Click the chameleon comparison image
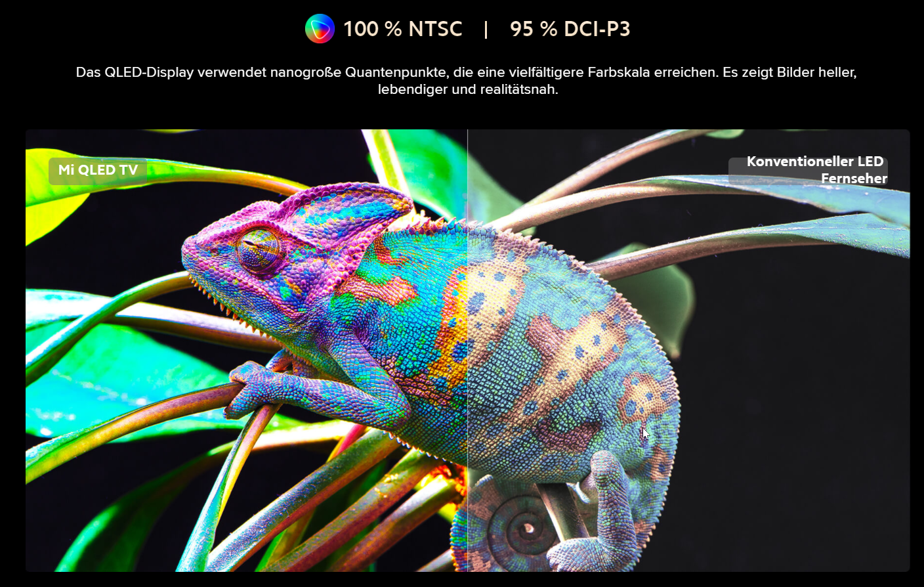Screen dimensions: 924x587 pyautogui.click(x=467, y=350)
